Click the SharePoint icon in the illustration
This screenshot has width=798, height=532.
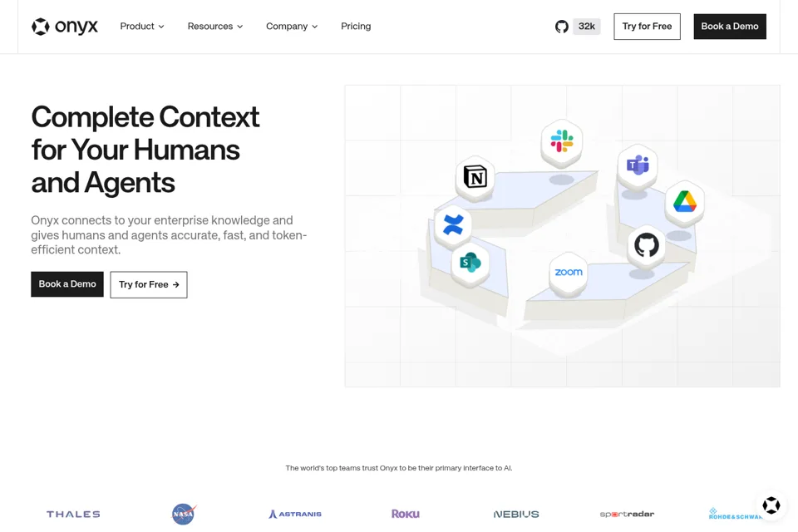pyautogui.click(x=470, y=262)
